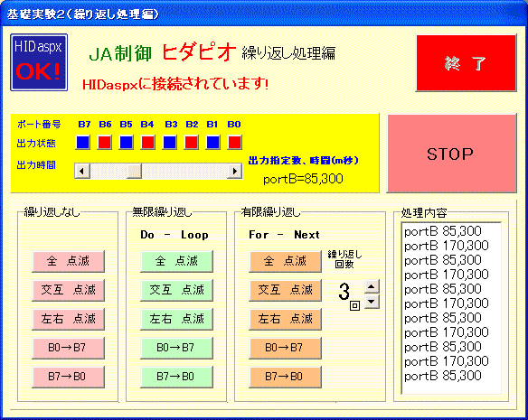The image size is (528, 420).
Task: Click 左右 点滅 in the For-Next group
Action: click(285, 319)
